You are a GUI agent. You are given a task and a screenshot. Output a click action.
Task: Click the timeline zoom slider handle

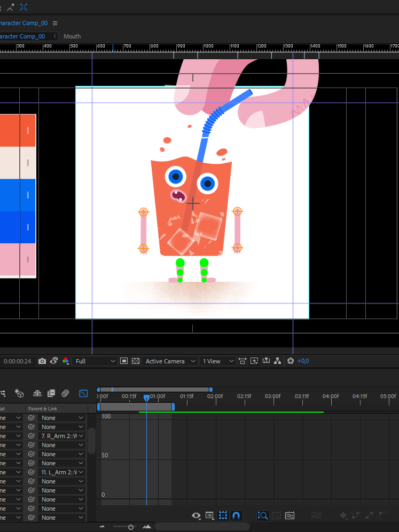(131, 527)
